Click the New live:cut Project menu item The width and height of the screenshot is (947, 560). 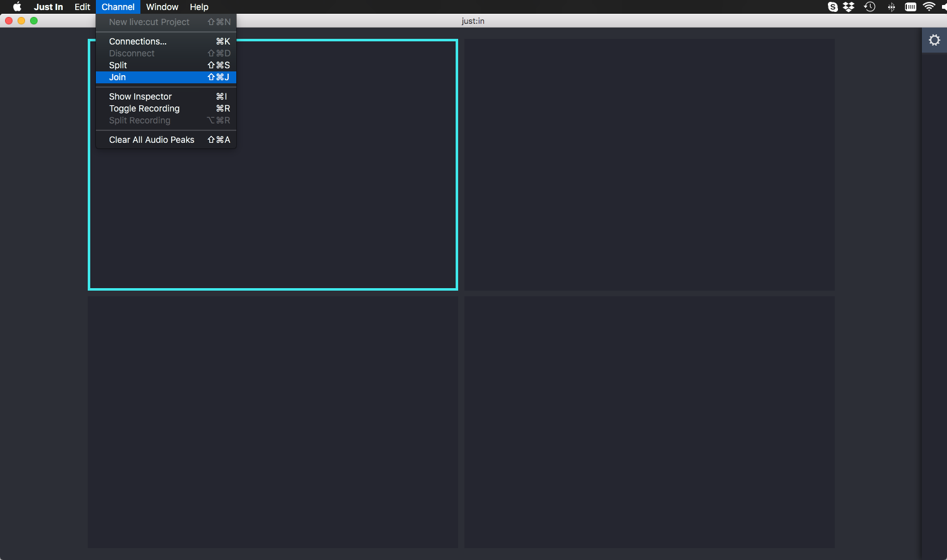166,22
